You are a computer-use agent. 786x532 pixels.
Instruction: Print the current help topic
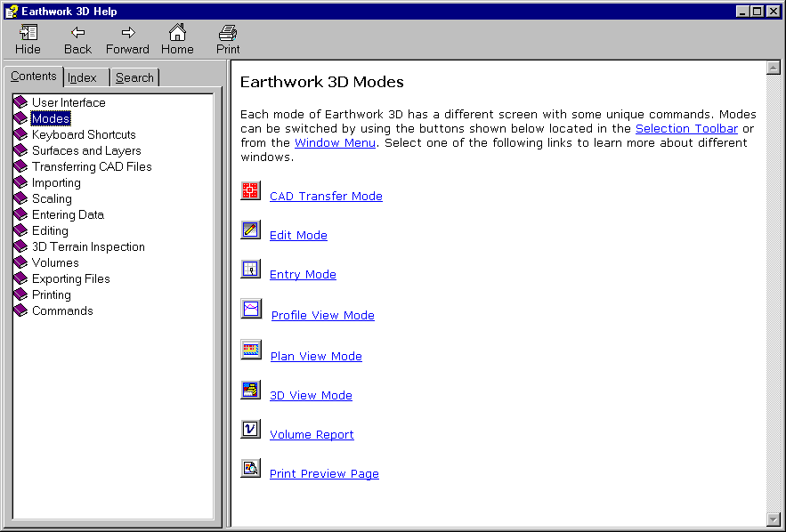228,39
